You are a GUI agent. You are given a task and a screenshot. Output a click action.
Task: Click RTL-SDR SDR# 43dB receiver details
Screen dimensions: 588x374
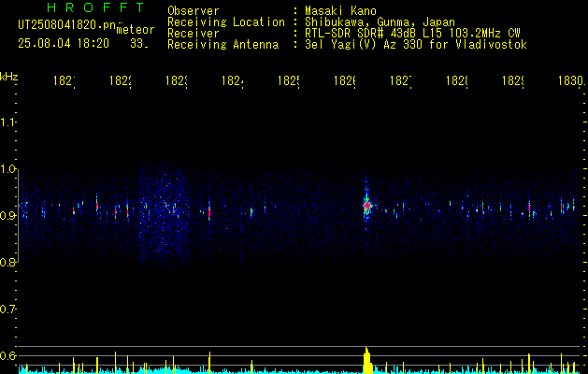click(x=412, y=34)
